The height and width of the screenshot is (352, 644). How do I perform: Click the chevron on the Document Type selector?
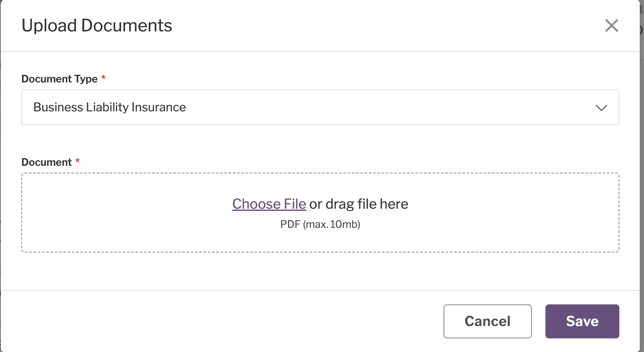(602, 108)
